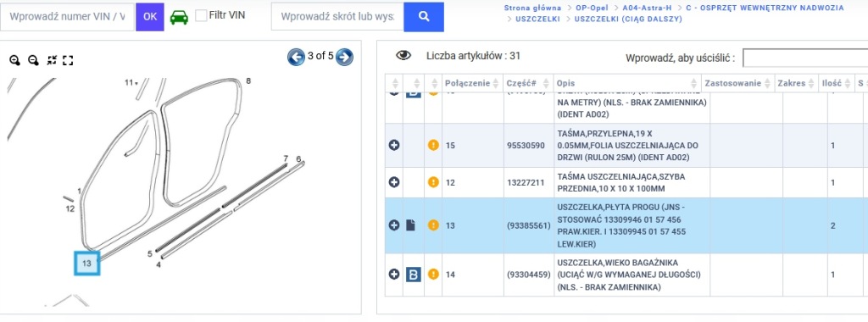Sort by the second unlabeled column

point(414,83)
